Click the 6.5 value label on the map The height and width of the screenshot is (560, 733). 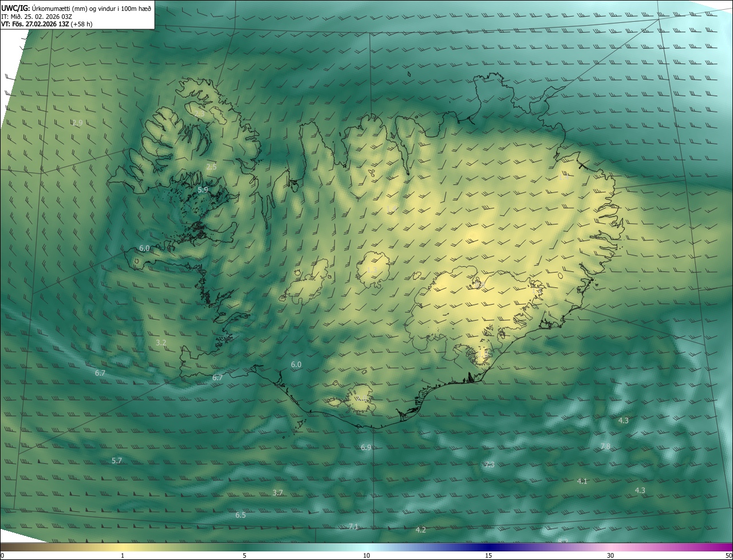point(241,515)
